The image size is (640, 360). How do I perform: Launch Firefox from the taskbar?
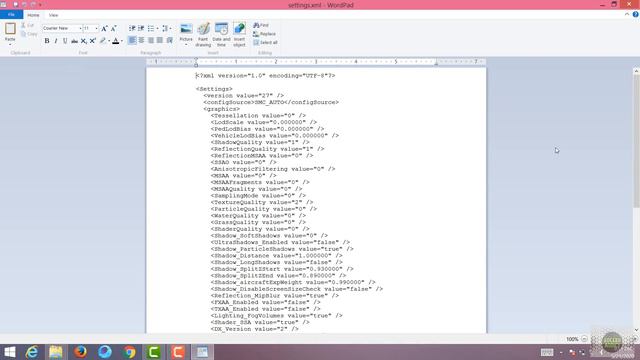80,352
